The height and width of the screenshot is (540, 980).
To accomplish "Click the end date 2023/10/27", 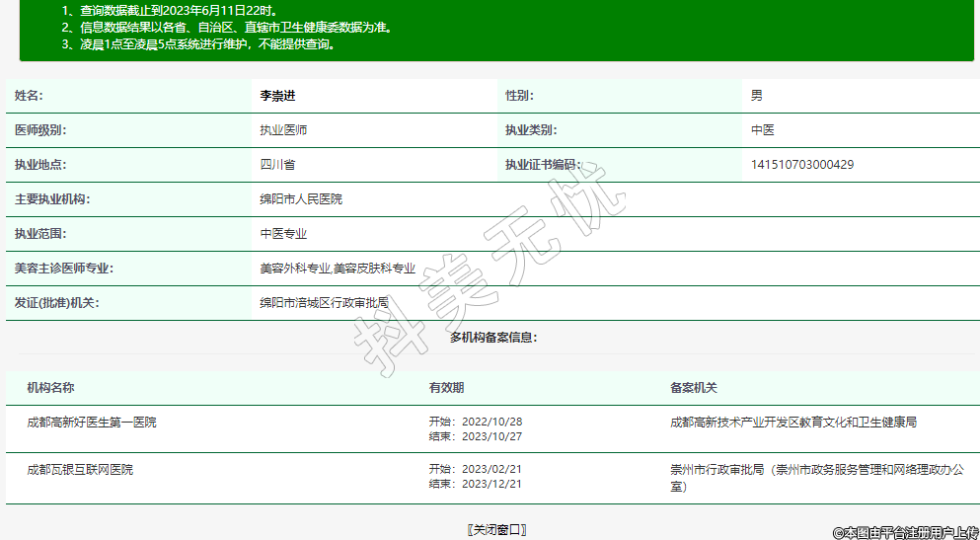I will (x=490, y=436).
